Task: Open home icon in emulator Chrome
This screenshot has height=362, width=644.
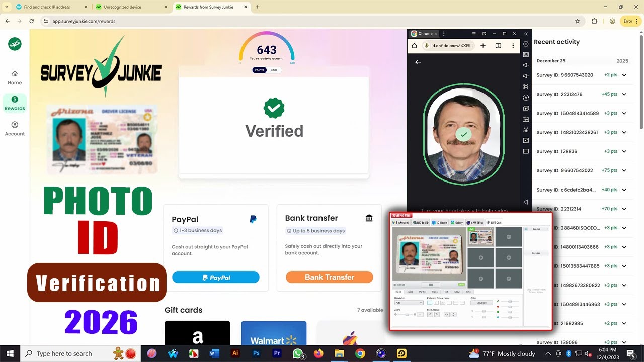Action: (x=414, y=45)
